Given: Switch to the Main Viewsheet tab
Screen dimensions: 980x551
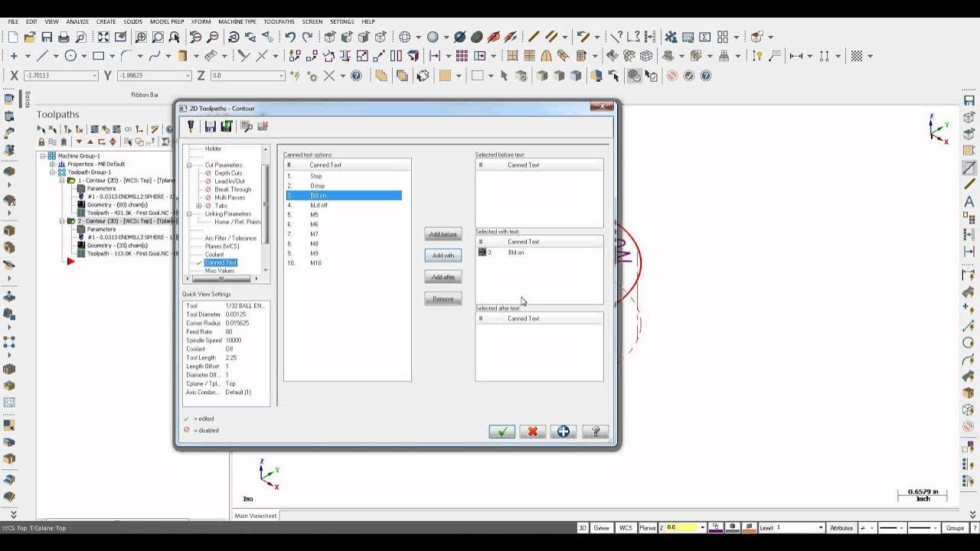Looking at the screenshot, I should [x=256, y=516].
